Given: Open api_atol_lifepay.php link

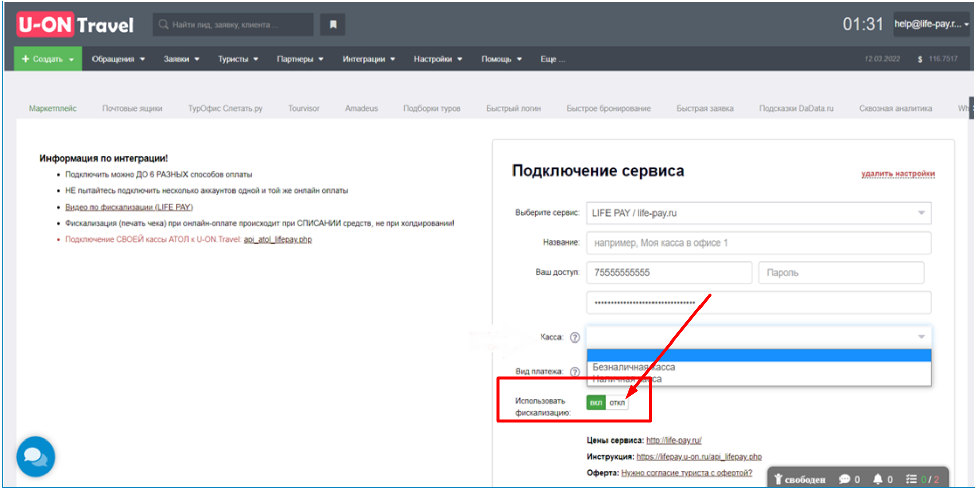Looking at the screenshot, I should click(x=278, y=239).
